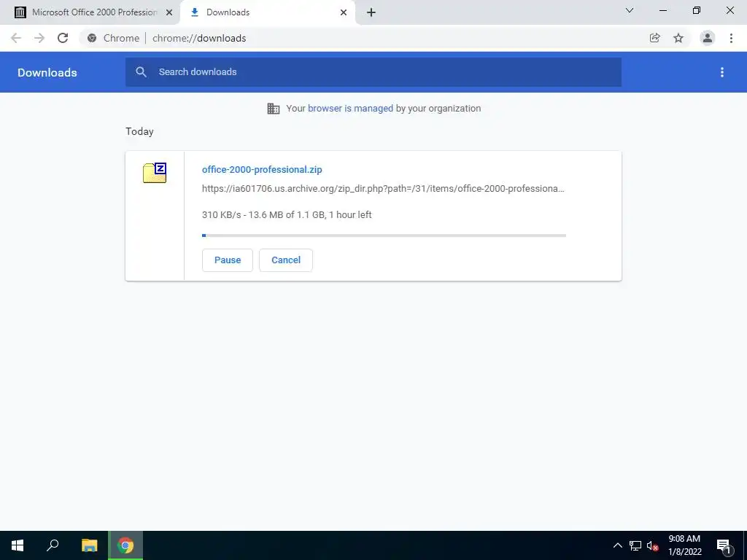Click the Chrome taskbar icon

click(125, 545)
